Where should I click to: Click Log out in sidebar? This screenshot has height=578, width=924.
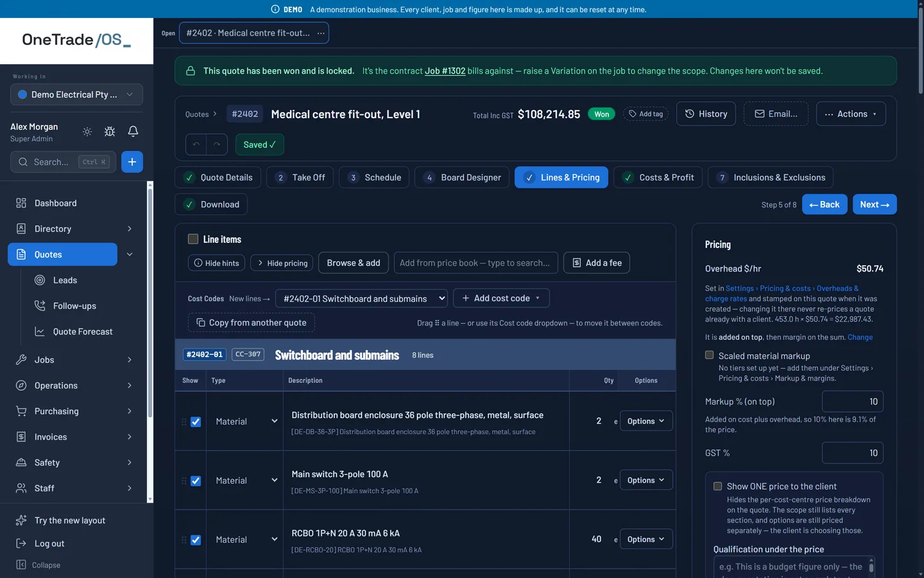tap(49, 543)
